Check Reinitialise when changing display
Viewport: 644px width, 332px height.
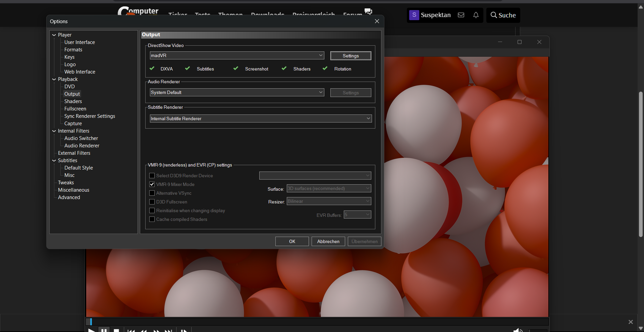(x=152, y=210)
